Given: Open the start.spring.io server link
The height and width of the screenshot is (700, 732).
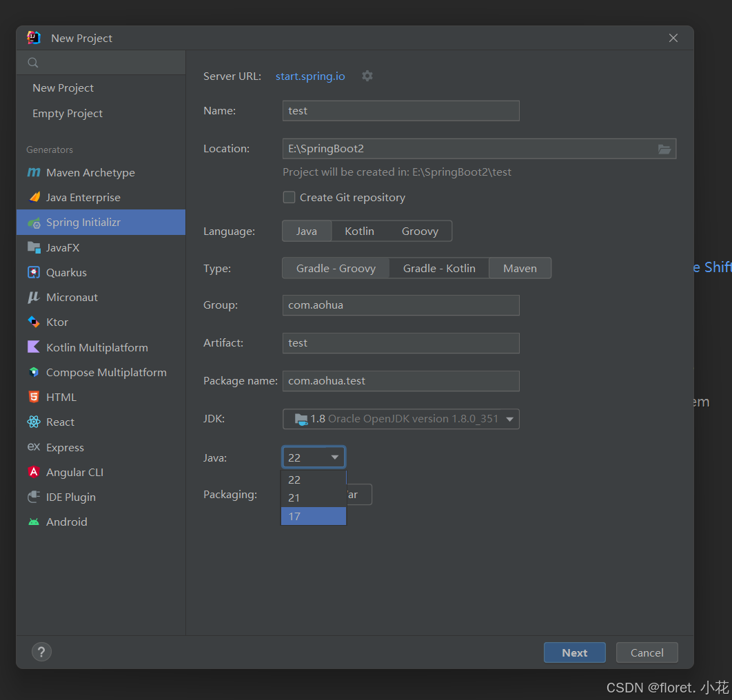Looking at the screenshot, I should [x=310, y=76].
